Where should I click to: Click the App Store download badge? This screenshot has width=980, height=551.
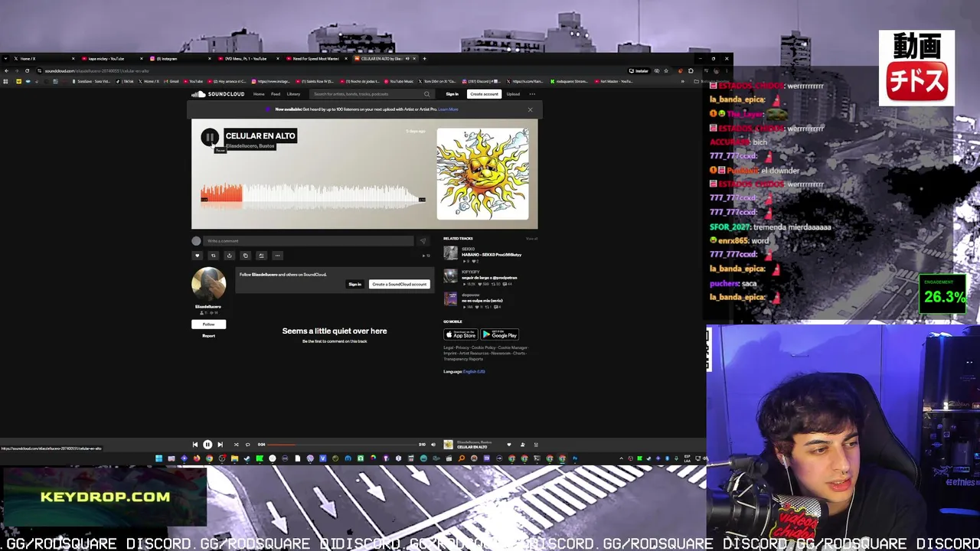click(460, 334)
